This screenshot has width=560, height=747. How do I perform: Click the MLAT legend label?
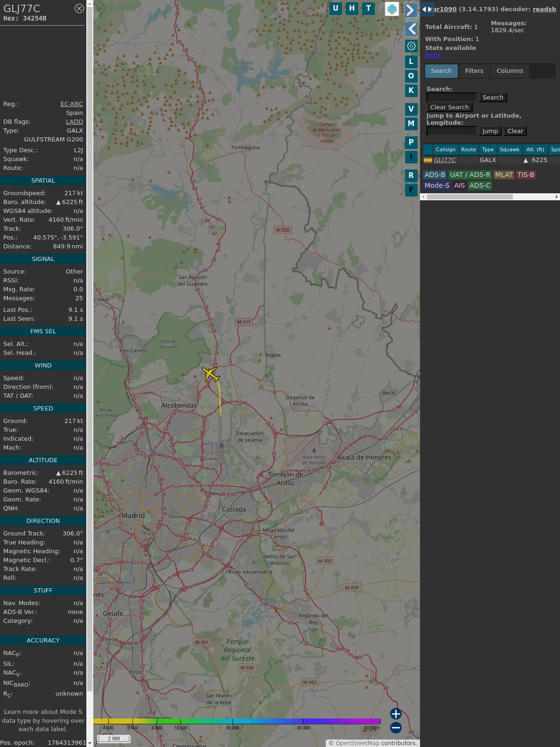pyautogui.click(x=504, y=175)
